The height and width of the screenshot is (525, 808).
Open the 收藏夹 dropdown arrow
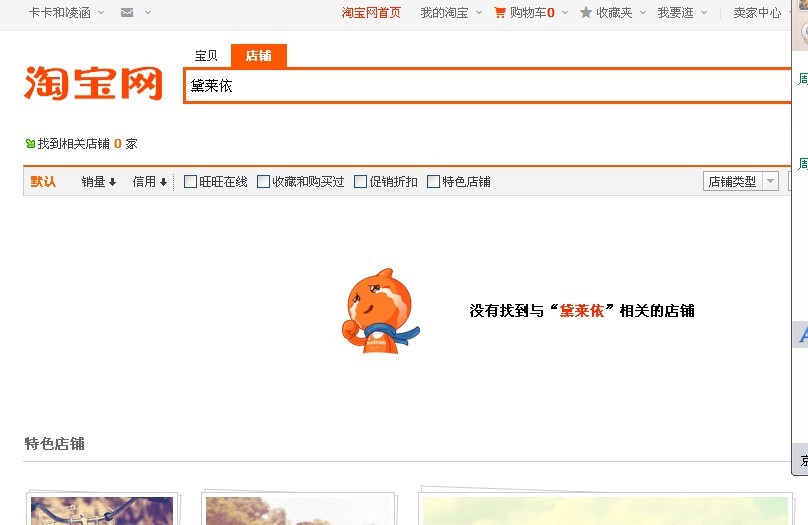coord(643,12)
